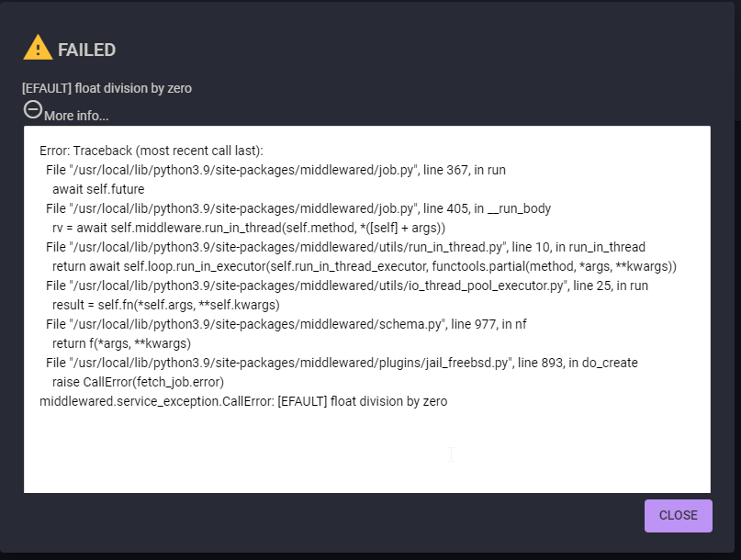The image size is (741, 560).
Task: Click the yellow warning triangle icon
Action: [x=38, y=47]
